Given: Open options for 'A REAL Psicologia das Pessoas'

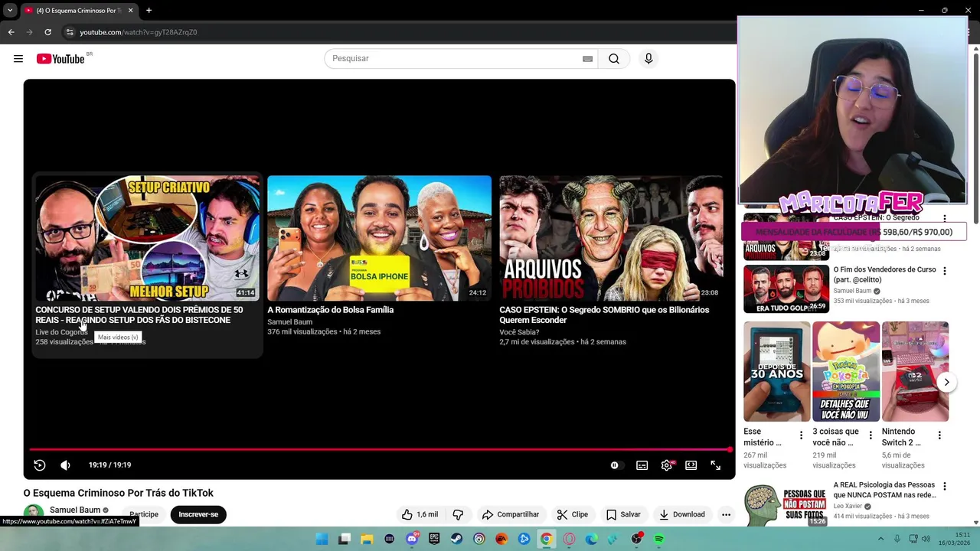Looking at the screenshot, I should click(x=944, y=487).
